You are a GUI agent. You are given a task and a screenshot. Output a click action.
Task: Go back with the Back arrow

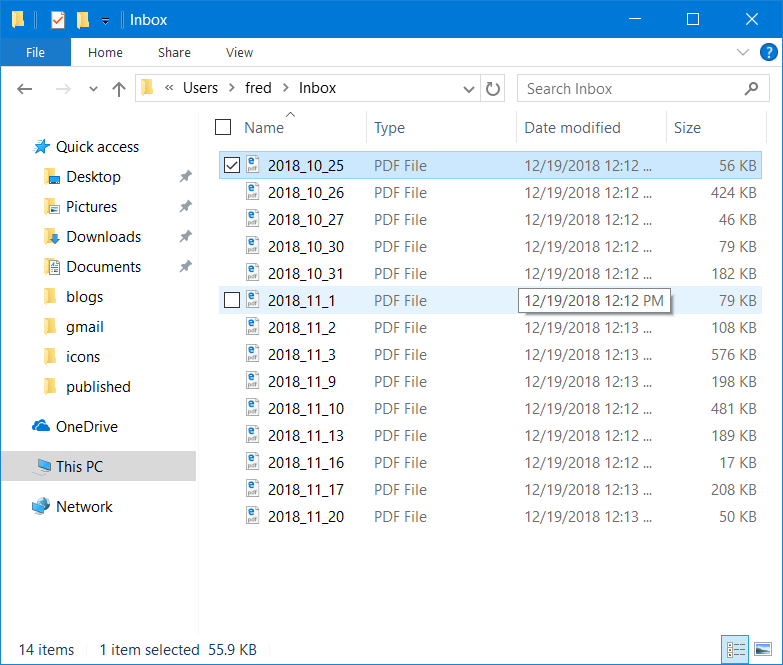24,89
